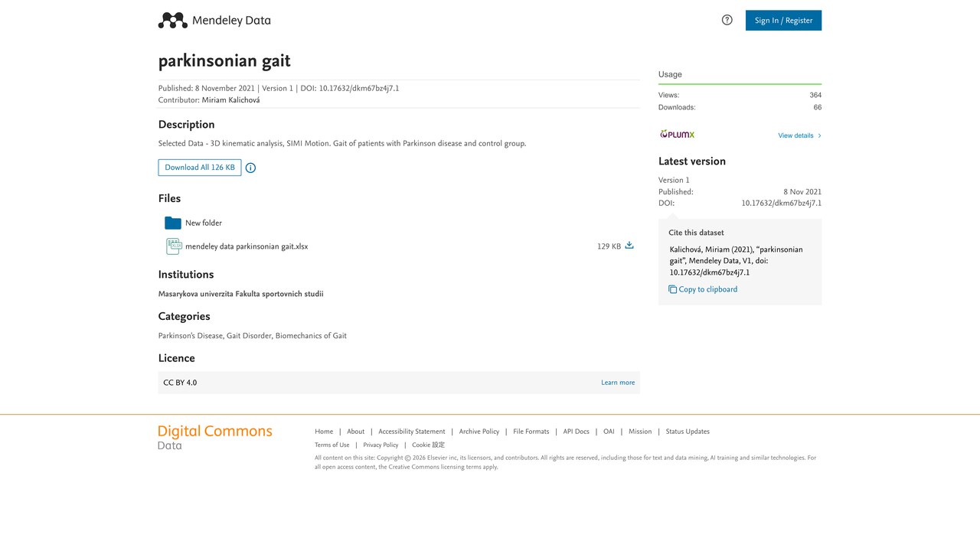Open the Home footer menu item
Image resolution: width=980 pixels, height=551 pixels.
pyautogui.click(x=324, y=432)
